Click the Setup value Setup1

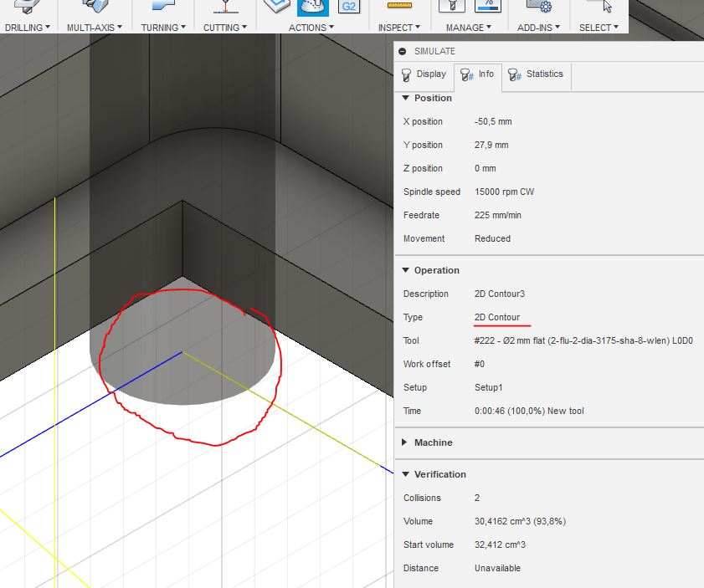coord(489,387)
